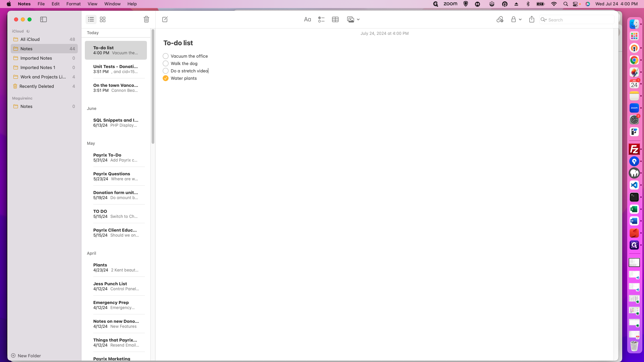Image resolution: width=644 pixels, height=362 pixels.
Task: Open Work and Projects folder
Action: click(44, 77)
